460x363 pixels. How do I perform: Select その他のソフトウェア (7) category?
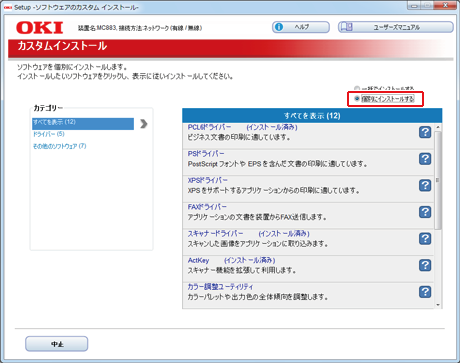tap(60, 146)
